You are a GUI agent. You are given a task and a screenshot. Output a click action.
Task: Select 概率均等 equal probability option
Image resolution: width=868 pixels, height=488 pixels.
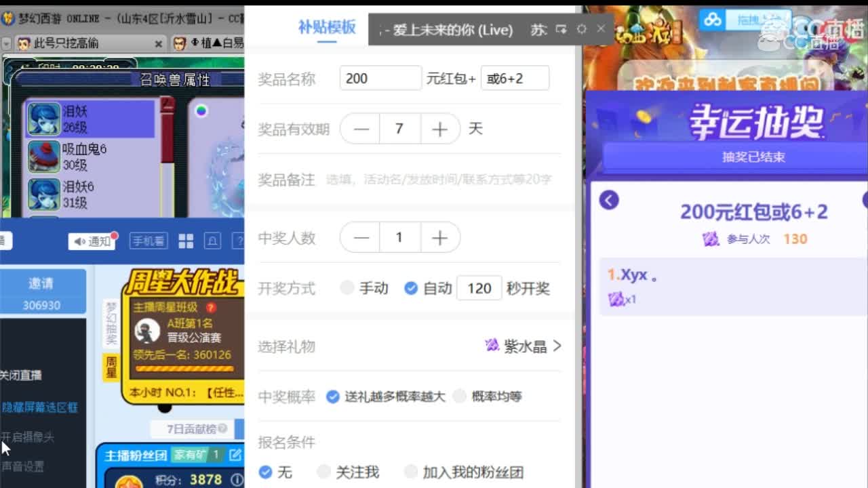click(x=488, y=396)
